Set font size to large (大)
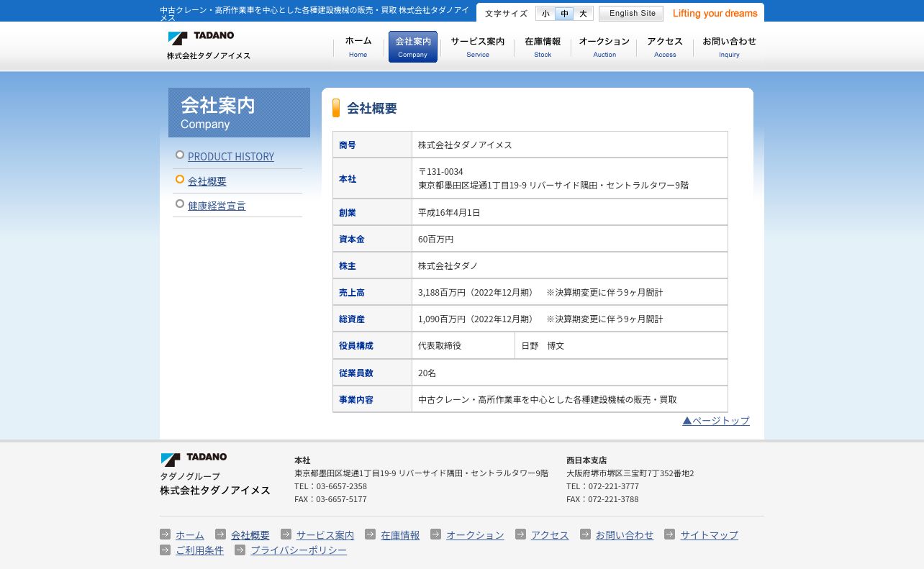The height and width of the screenshot is (569, 924). (x=583, y=14)
